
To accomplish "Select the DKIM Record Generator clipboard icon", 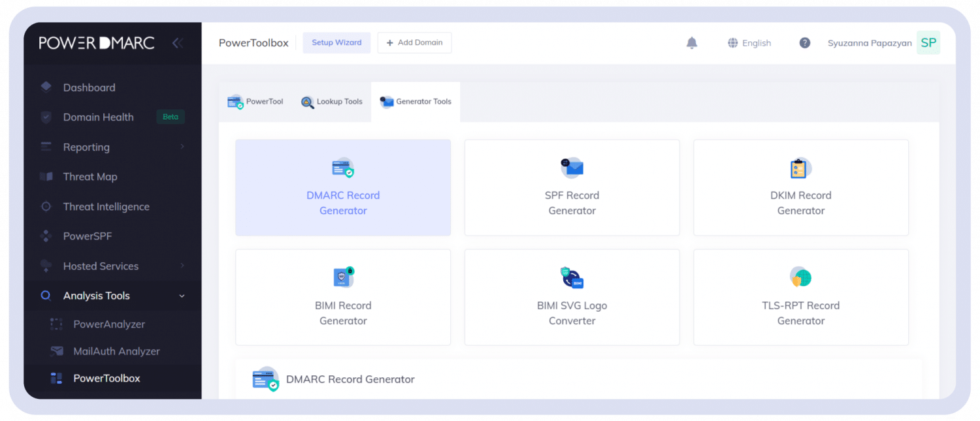I will pos(800,167).
